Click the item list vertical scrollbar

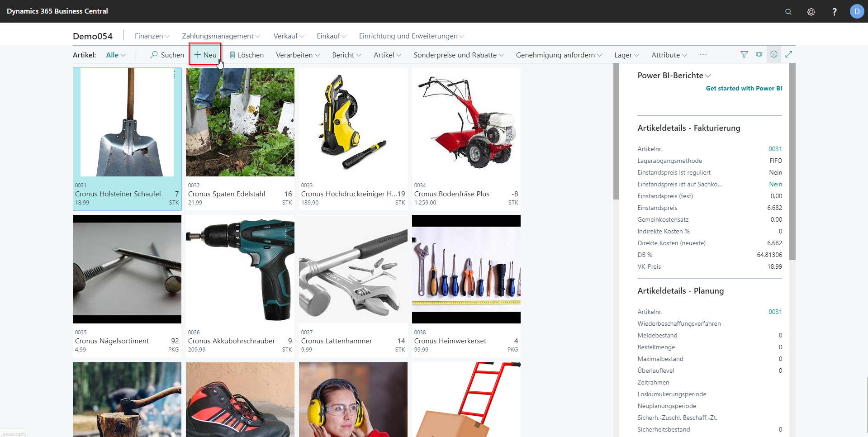click(x=616, y=131)
